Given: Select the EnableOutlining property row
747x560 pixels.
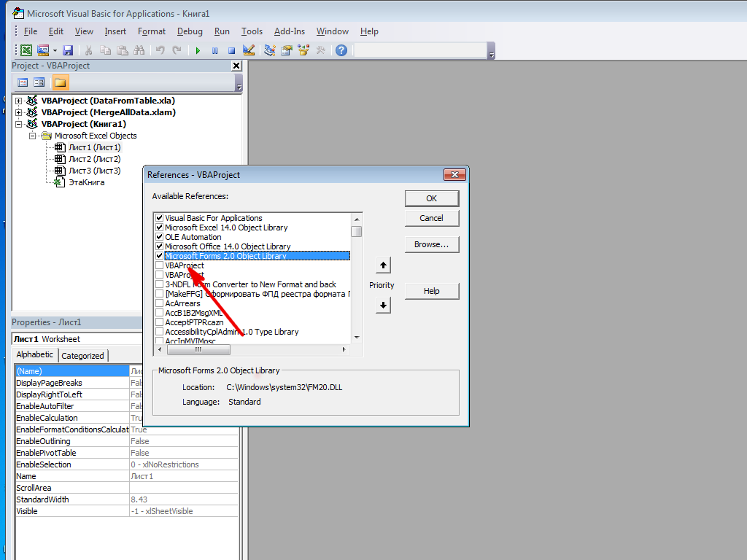Looking at the screenshot, I should [127, 441].
